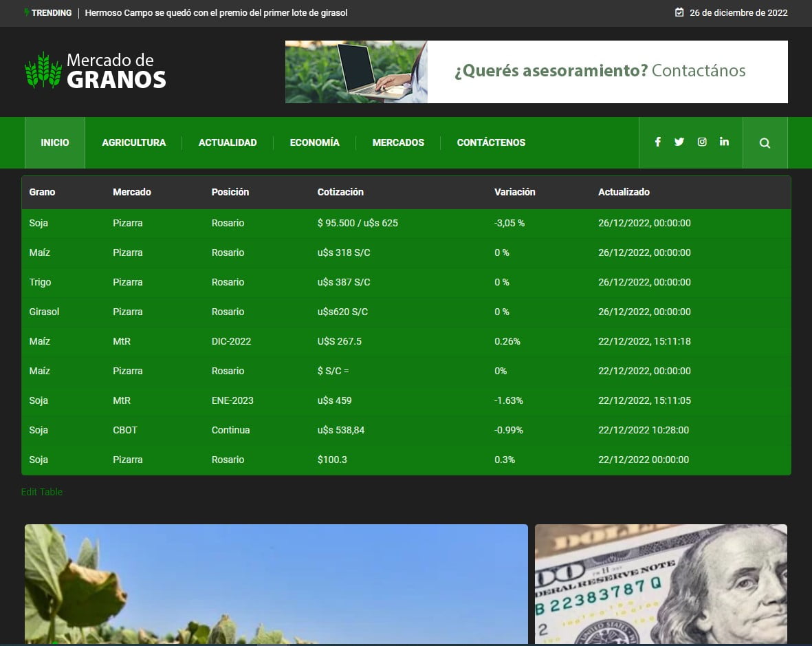The width and height of the screenshot is (812, 646).
Task: Open the Facebook social icon
Action: 658,142
